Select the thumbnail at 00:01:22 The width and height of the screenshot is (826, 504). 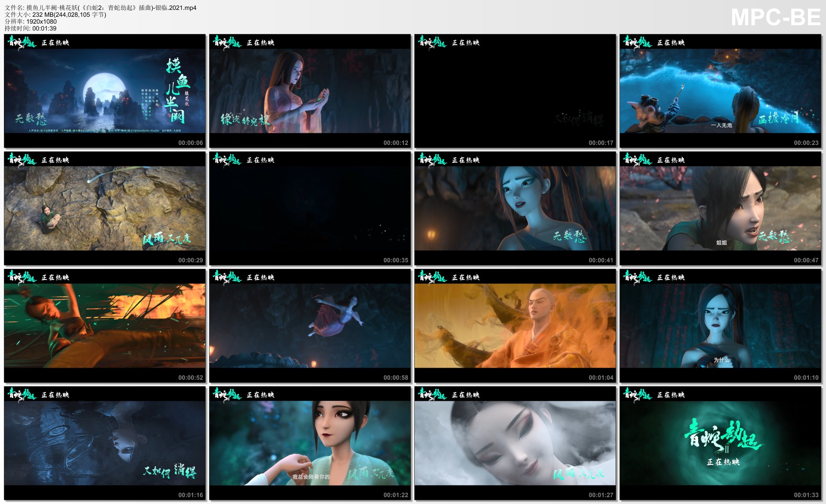310,443
